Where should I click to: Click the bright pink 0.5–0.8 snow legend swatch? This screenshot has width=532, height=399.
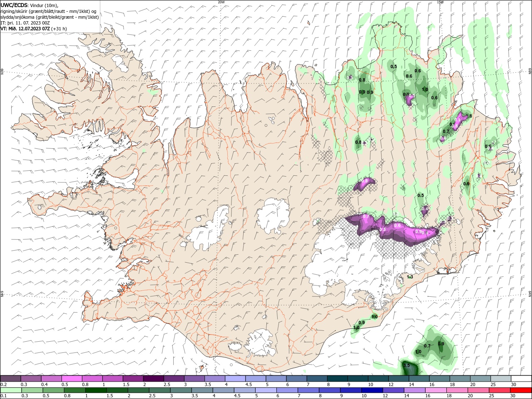pos(71,379)
